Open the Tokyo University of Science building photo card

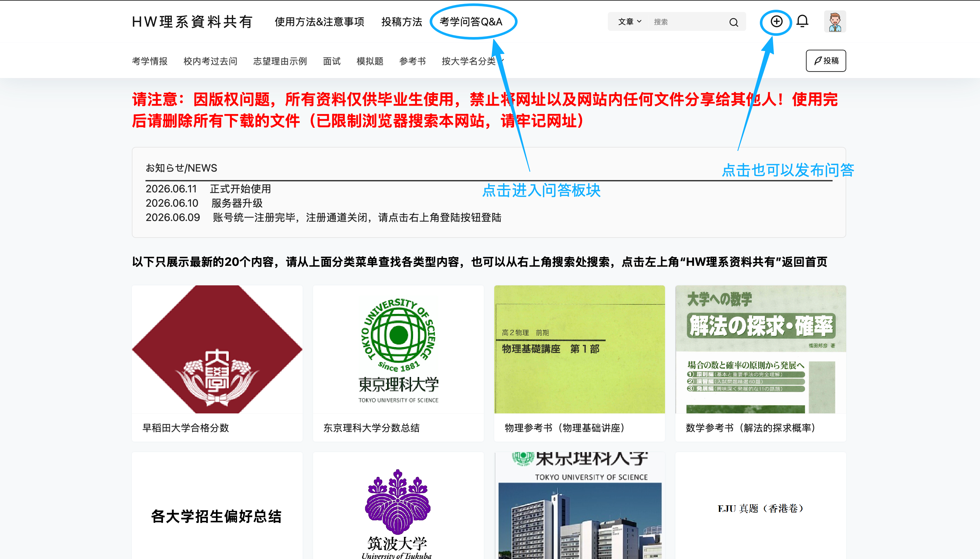pyautogui.click(x=579, y=506)
